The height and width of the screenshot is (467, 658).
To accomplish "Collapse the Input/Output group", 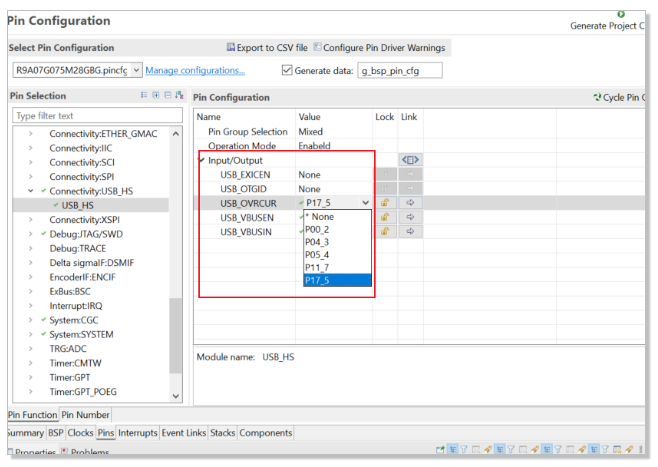I will 202,160.
